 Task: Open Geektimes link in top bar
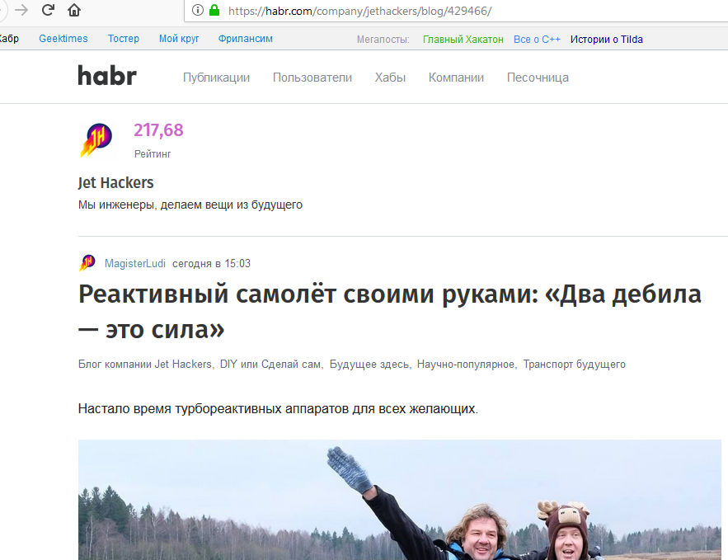[x=63, y=39]
